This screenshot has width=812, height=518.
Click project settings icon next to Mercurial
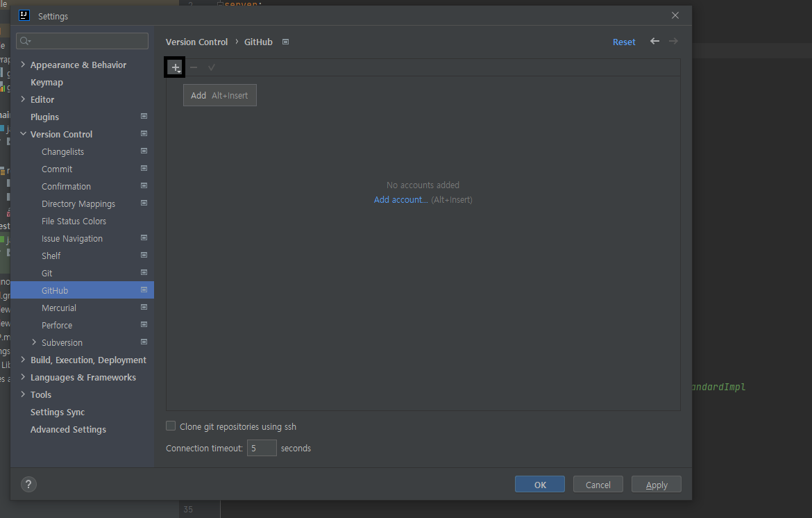pos(144,307)
